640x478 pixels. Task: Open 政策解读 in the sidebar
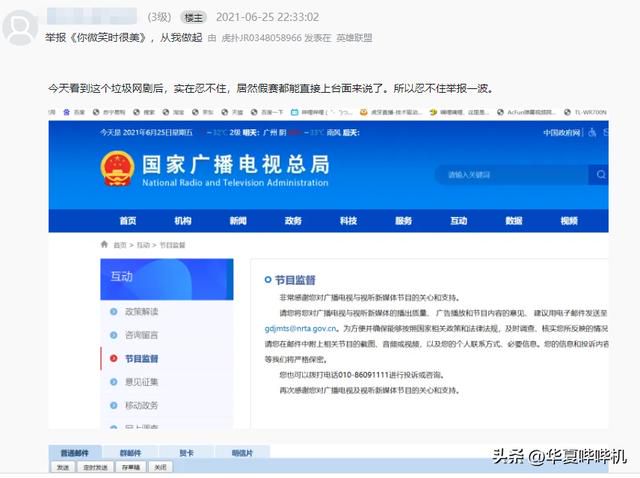pos(141,312)
